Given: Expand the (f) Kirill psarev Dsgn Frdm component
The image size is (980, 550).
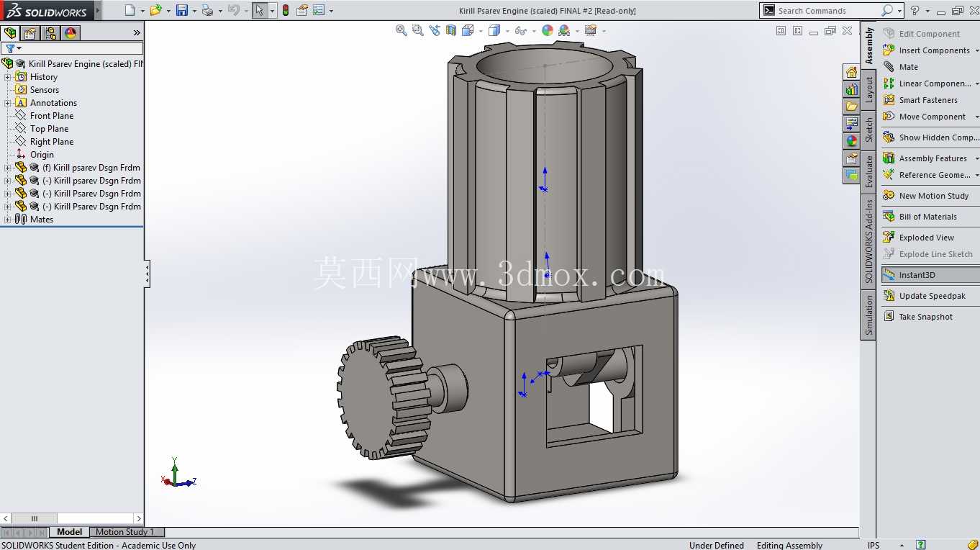Looking at the screenshot, I should pos(7,168).
